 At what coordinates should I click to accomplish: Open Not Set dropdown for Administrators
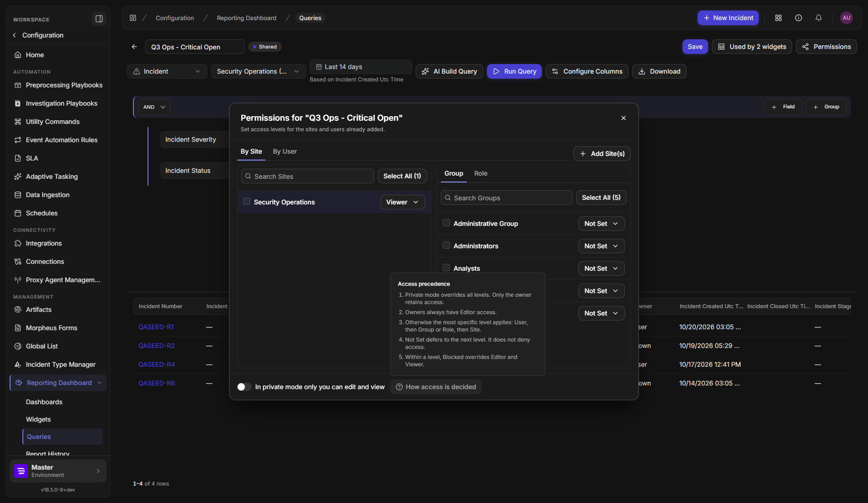click(x=601, y=246)
